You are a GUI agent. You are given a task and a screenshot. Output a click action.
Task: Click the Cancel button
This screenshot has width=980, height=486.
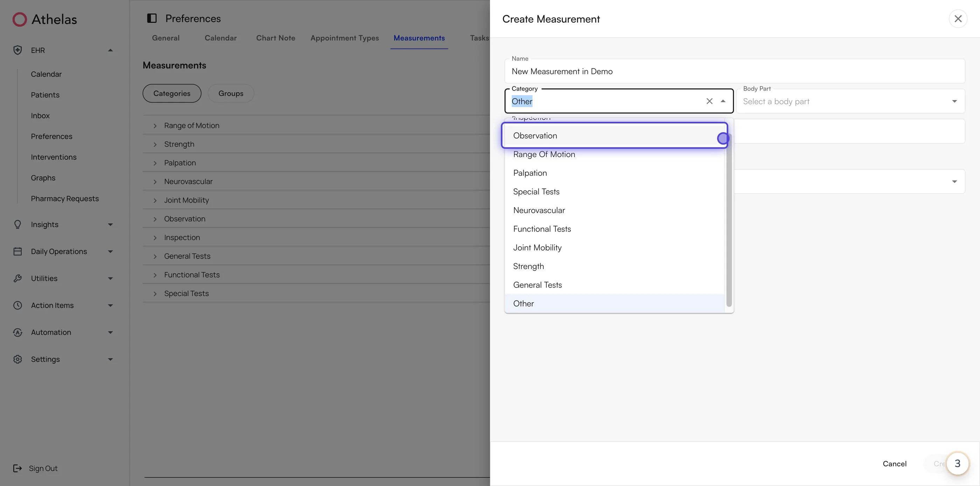click(894, 463)
